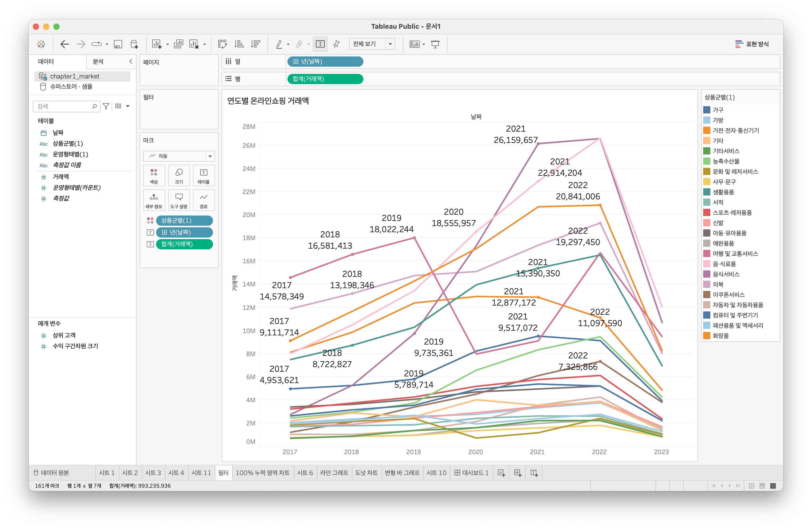Click the undo back arrow icon

click(64, 44)
